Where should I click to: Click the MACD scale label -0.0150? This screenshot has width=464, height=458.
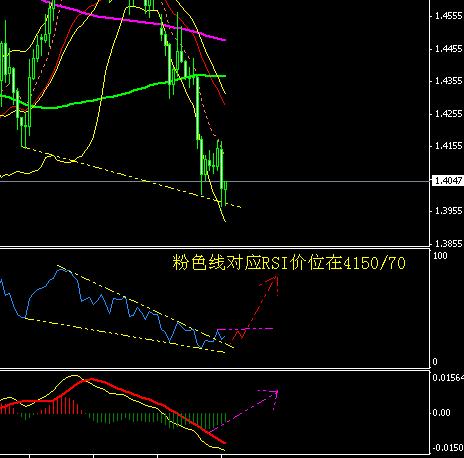tap(447, 447)
